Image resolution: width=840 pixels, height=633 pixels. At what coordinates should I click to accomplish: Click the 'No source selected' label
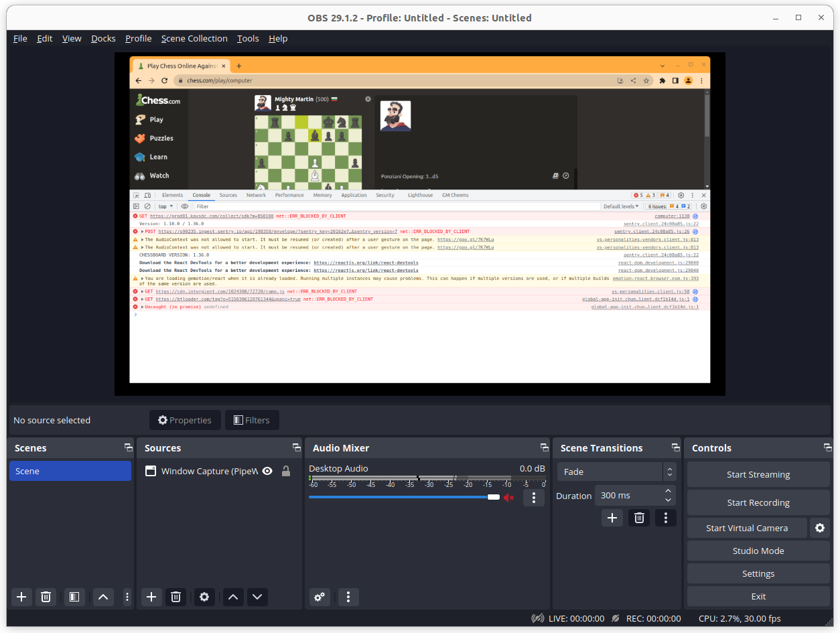[52, 420]
